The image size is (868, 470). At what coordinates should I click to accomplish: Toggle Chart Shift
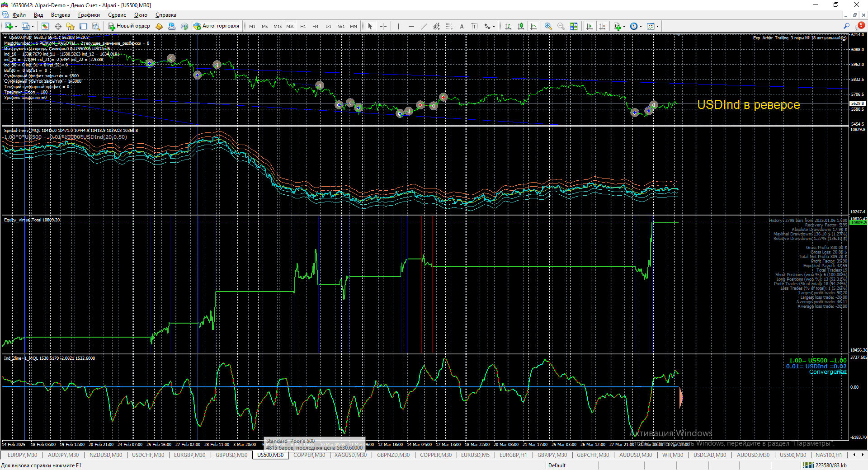(602, 26)
